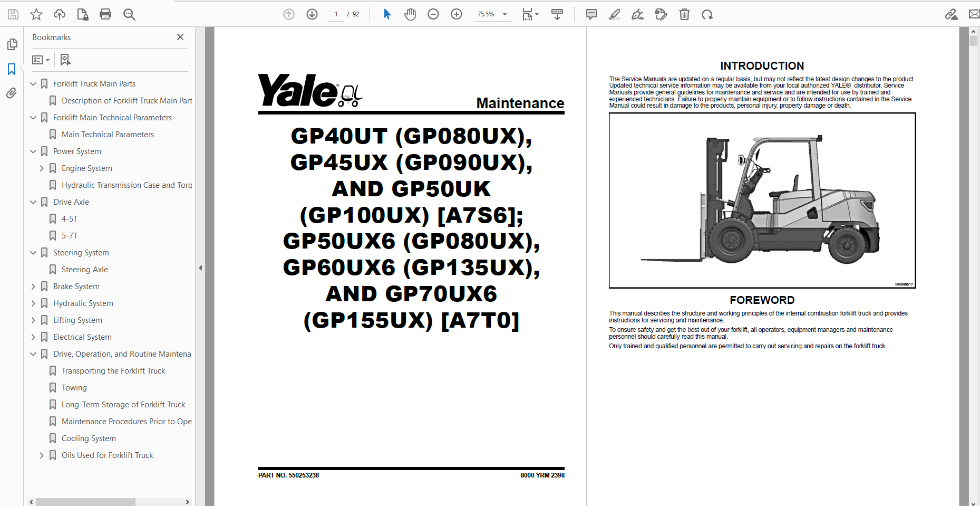Select the Steering Axle bookmark
Viewport: 980px width, 506px height.
[x=85, y=269]
